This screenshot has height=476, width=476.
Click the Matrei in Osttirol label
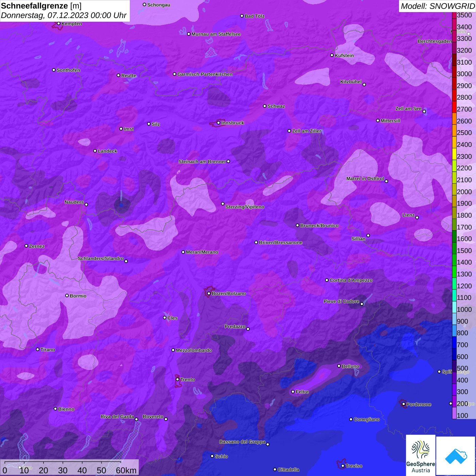365,178
